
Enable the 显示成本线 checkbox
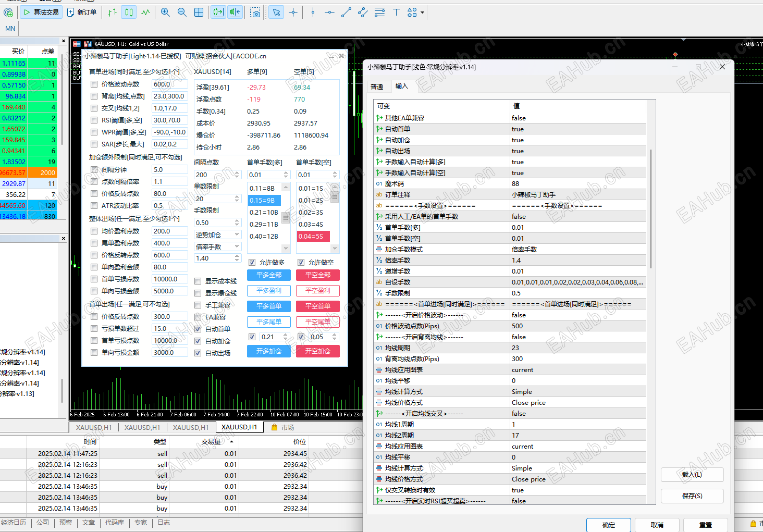point(198,281)
